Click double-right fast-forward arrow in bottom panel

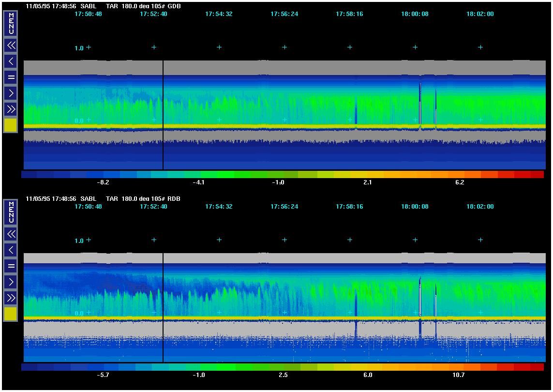pos(11,298)
